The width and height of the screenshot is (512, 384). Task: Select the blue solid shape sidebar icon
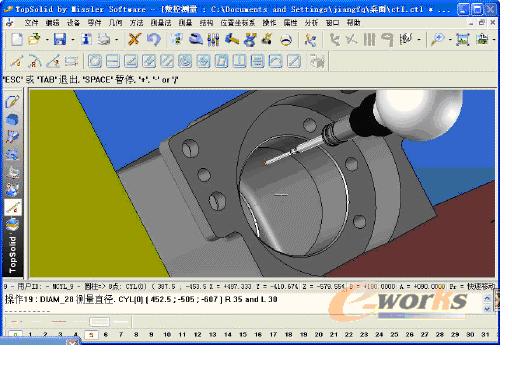coord(12,119)
